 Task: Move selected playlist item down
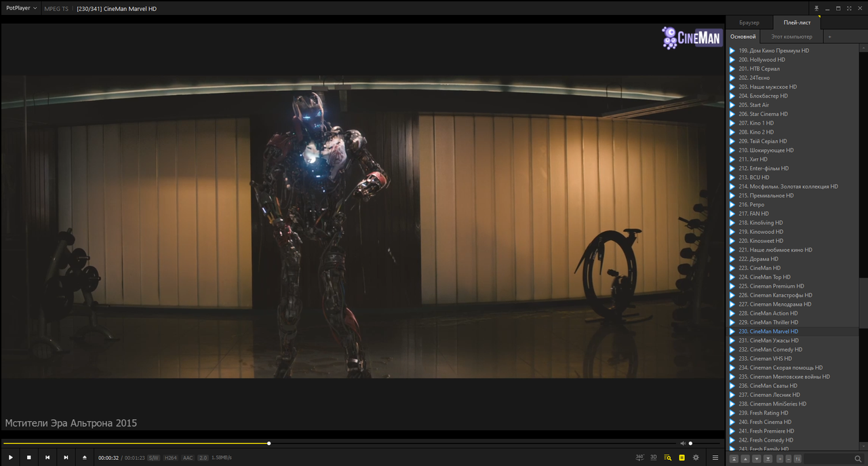757,459
